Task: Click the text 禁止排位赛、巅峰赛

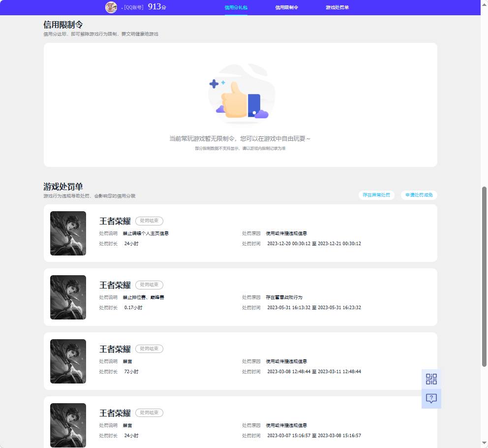Action: pos(144,297)
